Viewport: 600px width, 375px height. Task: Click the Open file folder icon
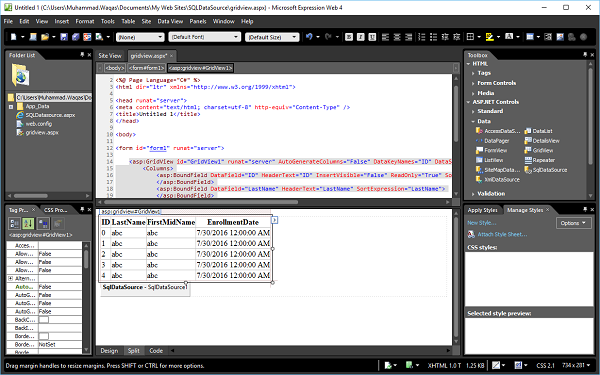click(x=45, y=37)
